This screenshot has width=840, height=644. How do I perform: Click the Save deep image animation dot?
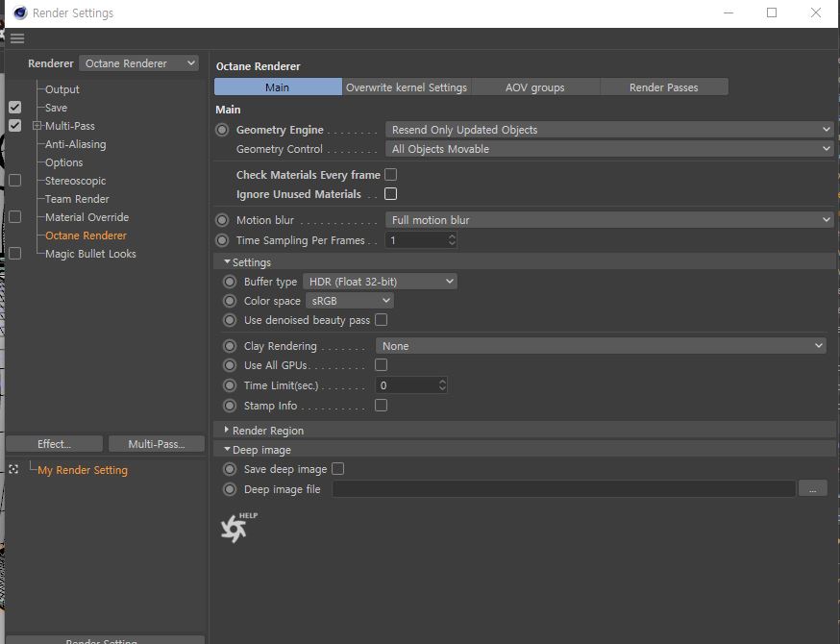230,469
